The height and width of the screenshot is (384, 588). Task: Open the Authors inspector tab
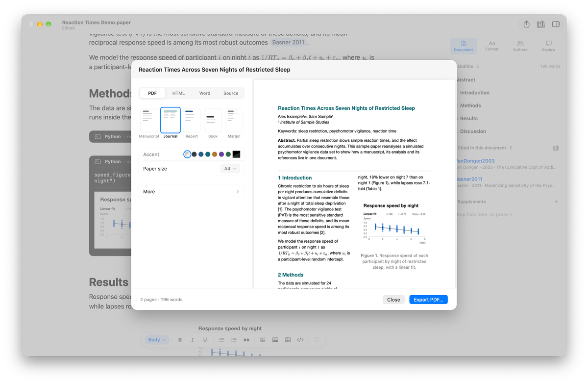click(520, 46)
